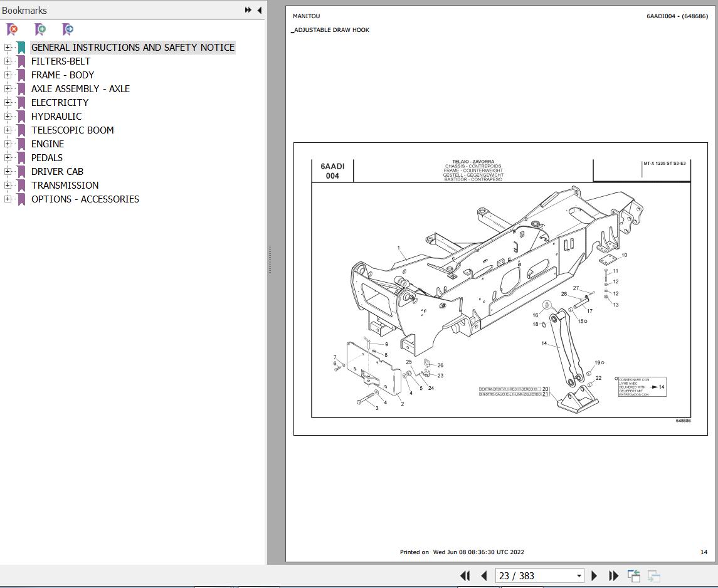Click bookmark icon beside TELESCOPIC BOOM
Screen dimensions: 718x588
21,130
